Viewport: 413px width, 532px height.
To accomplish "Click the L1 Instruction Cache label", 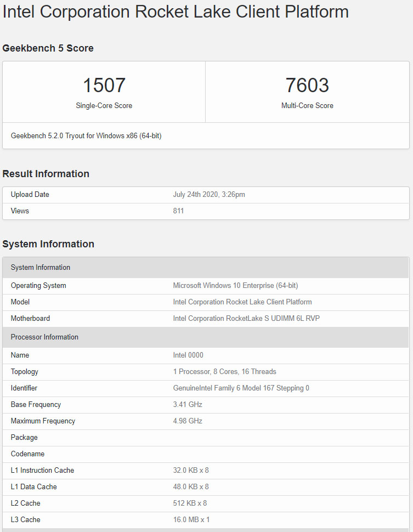I will pyautogui.click(x=42, y=470).
